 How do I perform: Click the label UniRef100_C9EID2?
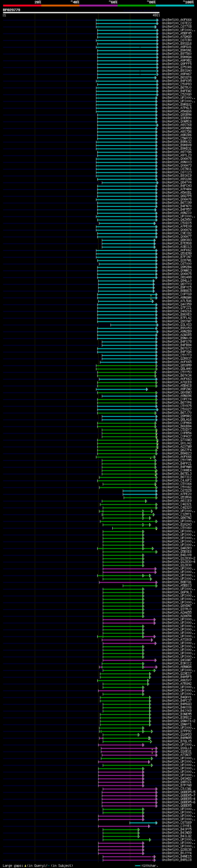click(x=177, y=233)
